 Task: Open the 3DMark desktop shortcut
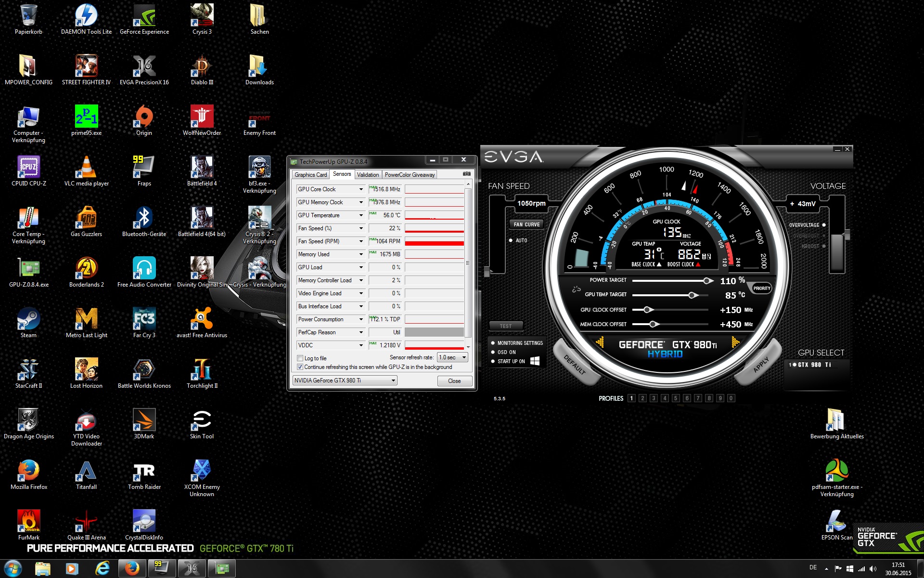coord(144,420)
